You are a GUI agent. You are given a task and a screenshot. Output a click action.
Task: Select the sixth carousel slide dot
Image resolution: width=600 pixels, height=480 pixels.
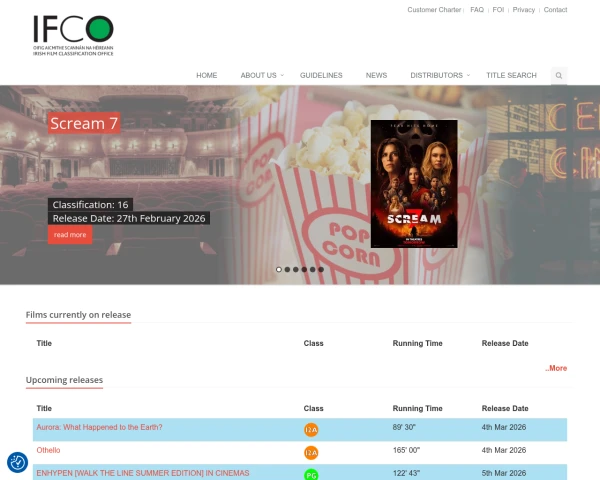pos(321,269)
